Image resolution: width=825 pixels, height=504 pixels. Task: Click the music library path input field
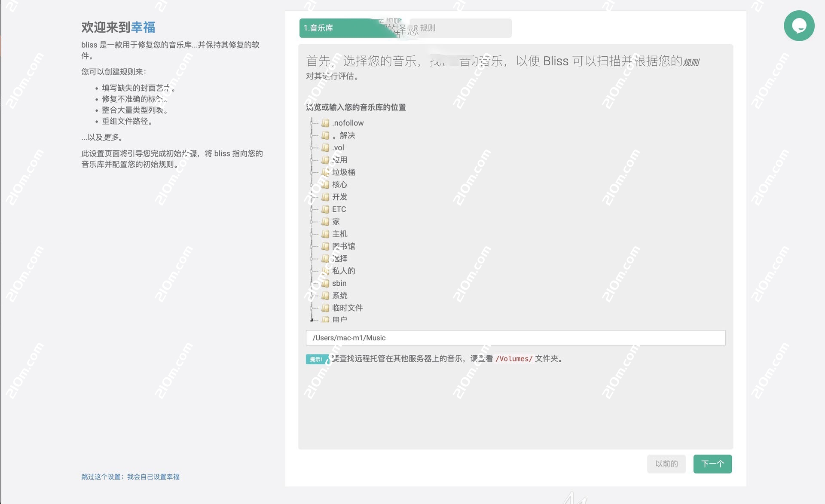(515, 338)
